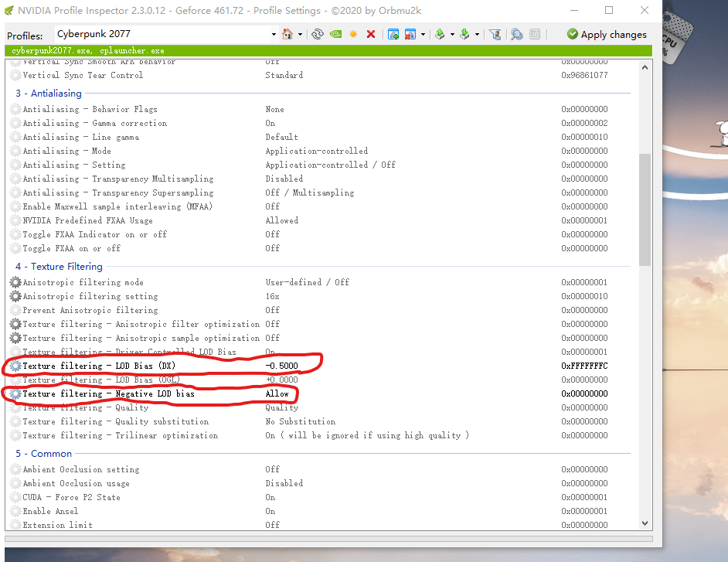Click the 'No Substitution' value
The width and height of the screenshot is (728, 562).
[301, 421]
